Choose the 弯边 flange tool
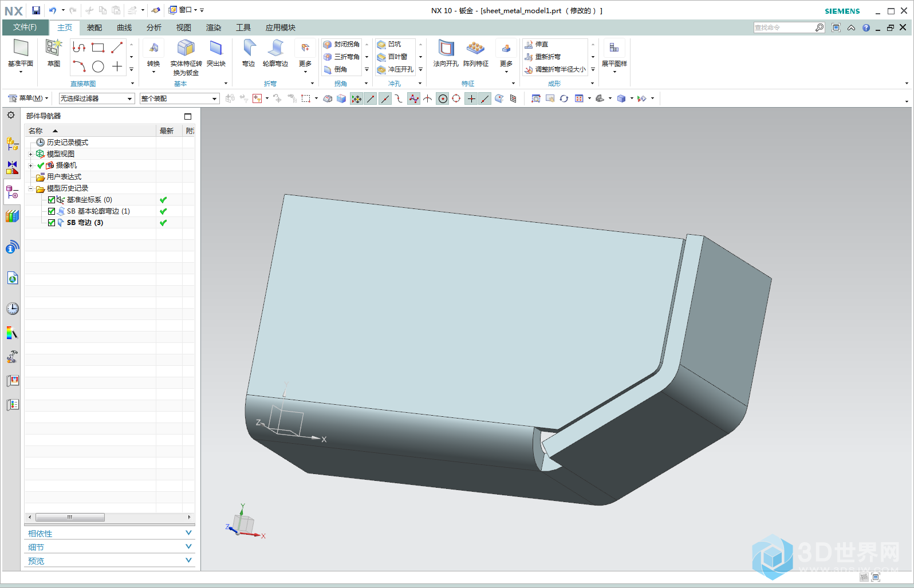The height and width of the screenshot is (588, 914). [x=249, y=53]
